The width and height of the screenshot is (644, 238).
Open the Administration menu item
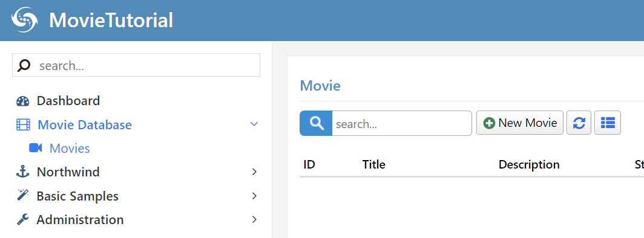[80, 219]
